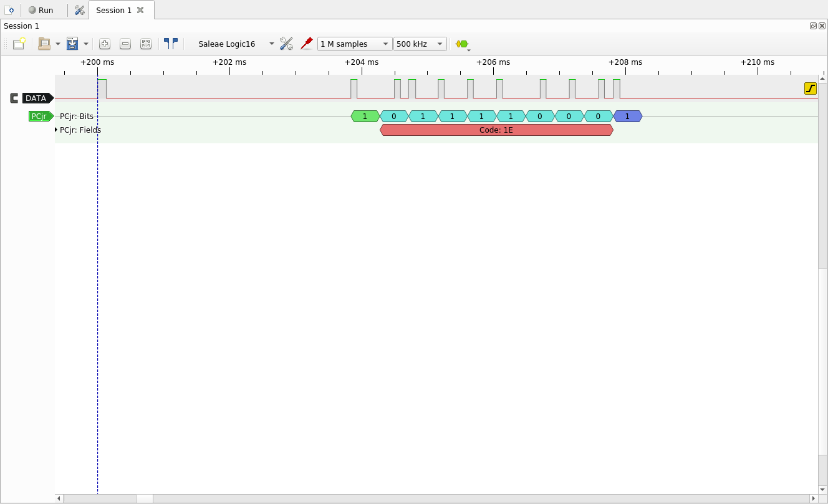Viewport: 828px width, 504px height.
Task: Zoom out of the waveform
Action: point(125,44)
